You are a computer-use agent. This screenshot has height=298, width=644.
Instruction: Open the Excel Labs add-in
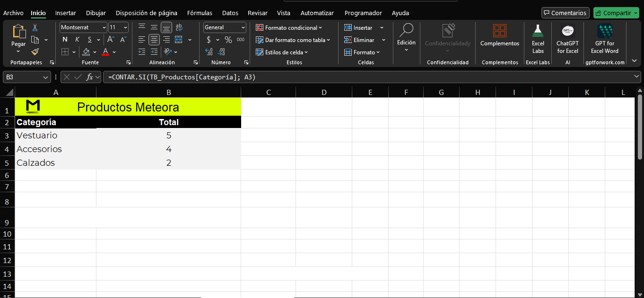point(538,39)
